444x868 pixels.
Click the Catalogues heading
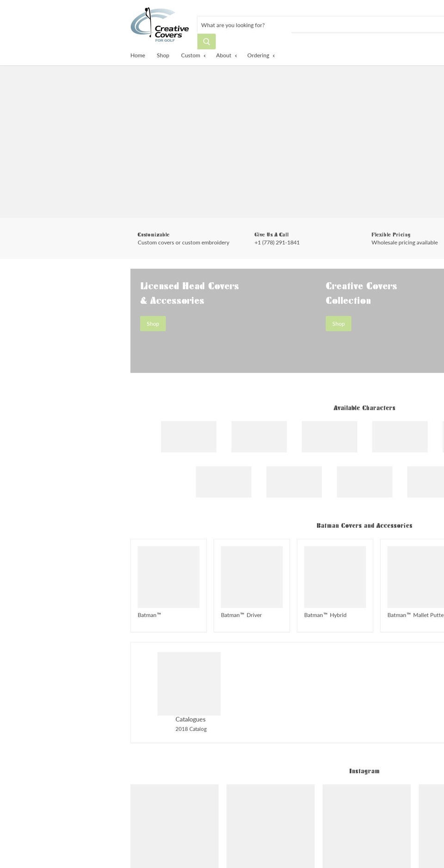[191, 719]
